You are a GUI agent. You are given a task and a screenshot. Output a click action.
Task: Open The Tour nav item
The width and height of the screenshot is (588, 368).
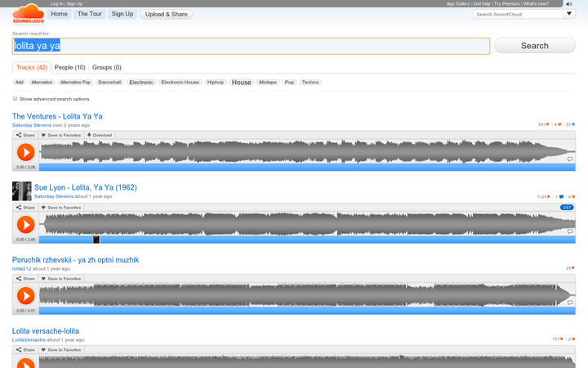click(90, 14)
